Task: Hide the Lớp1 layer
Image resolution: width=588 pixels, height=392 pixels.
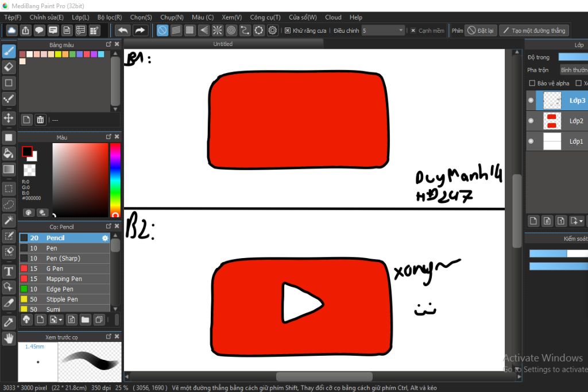Action: [531, 141]
